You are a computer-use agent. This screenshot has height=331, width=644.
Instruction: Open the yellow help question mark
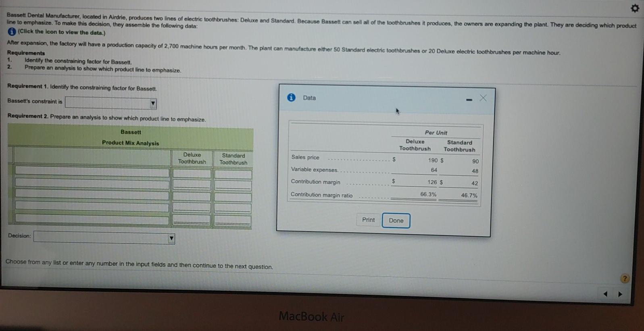point(624,279)
